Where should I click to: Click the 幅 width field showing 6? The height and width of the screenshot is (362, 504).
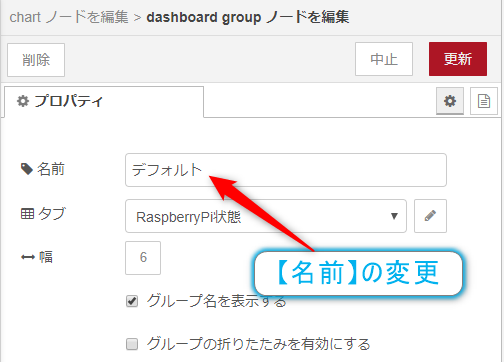(143, 258)
